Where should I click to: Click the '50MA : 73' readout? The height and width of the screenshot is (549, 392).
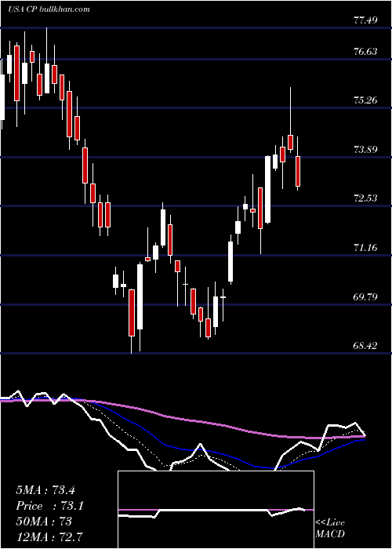pyautogui.click(x=44, y=522)
